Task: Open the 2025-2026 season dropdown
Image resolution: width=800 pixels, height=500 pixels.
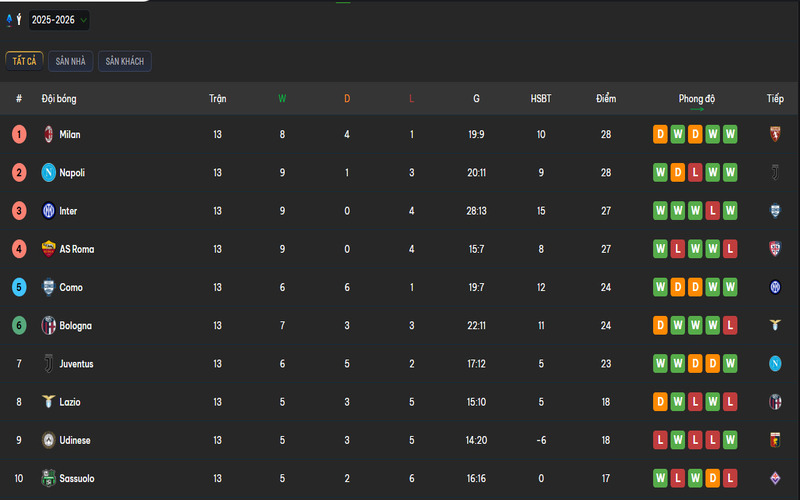Action: point(59,20)
